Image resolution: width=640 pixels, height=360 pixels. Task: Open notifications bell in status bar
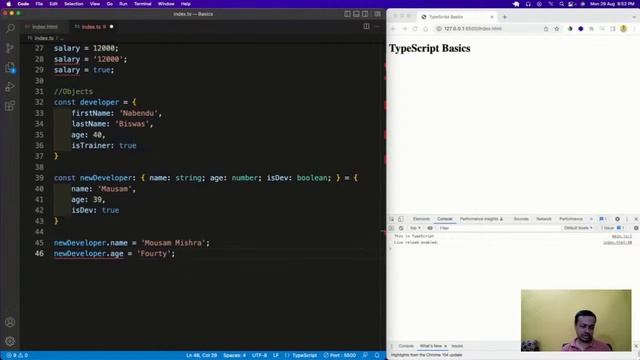click(x=377, y=356)
